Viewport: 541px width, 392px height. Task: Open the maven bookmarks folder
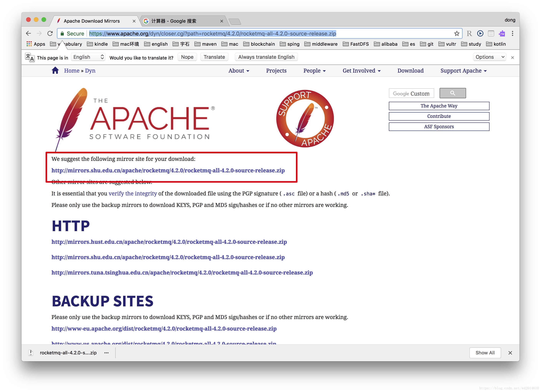tap(205, 44)
